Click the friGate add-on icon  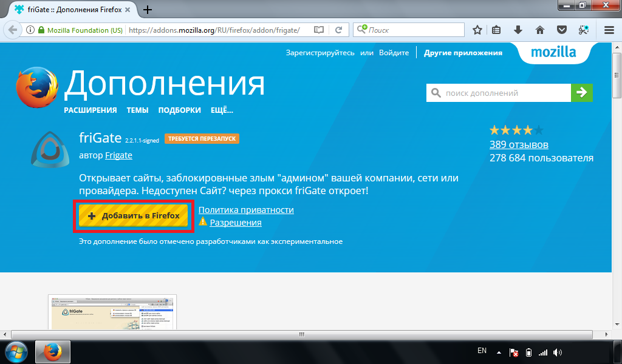point(50,149)
